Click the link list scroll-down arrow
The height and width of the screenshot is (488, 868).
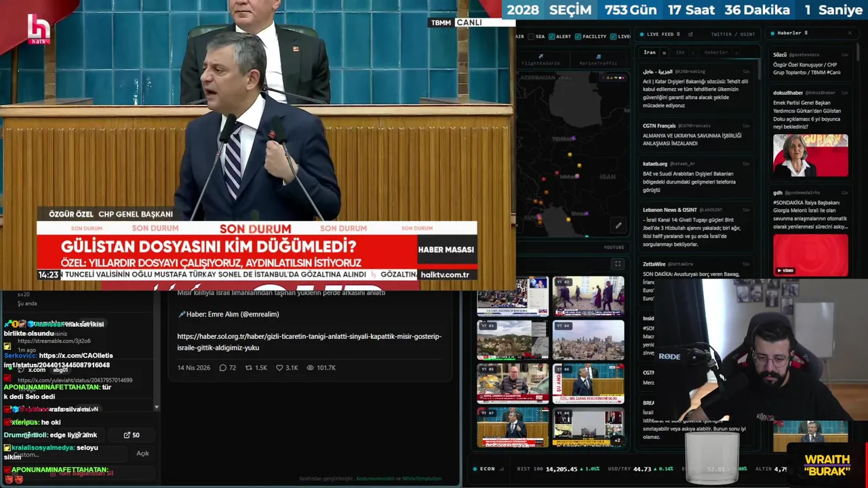pyautogui.click(x=157, y=407)
